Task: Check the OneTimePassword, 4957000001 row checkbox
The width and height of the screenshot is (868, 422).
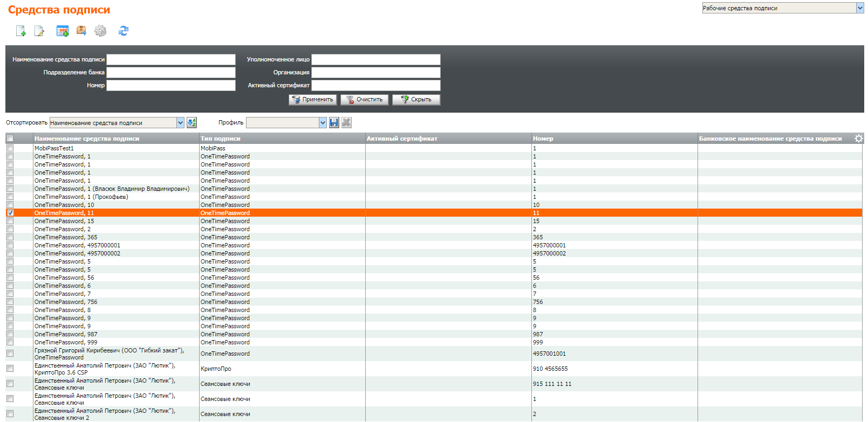Action: coord(10,245)
